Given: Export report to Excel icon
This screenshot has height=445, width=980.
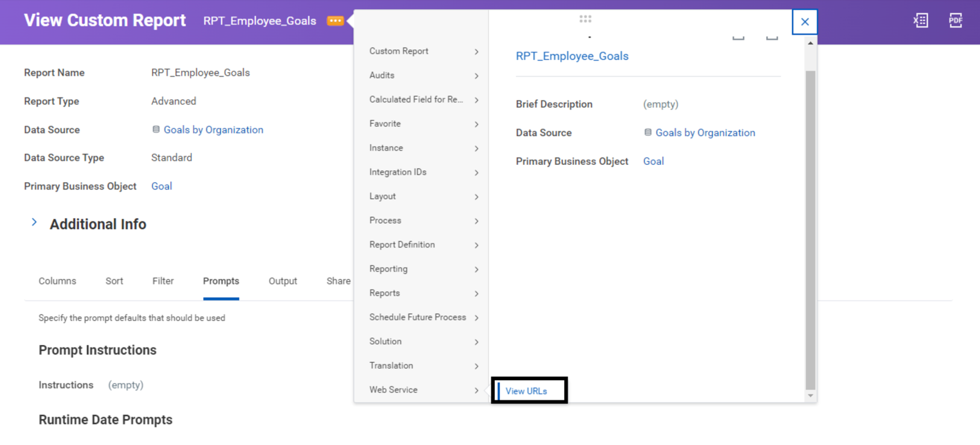Looking at the screenshot, I should click(x=921, y=21).
